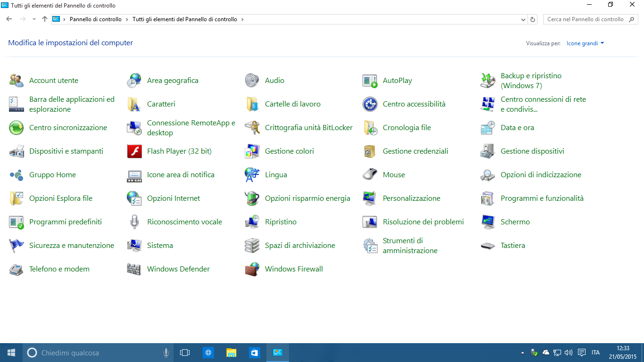This screenshot has width=644, height=362.
Task: Open the Crittografia unità BitLocker keys icon
Action: coord(252,128)
